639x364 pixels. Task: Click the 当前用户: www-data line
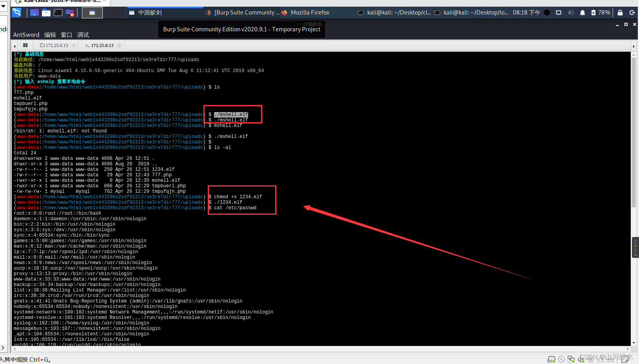point(37,76)
